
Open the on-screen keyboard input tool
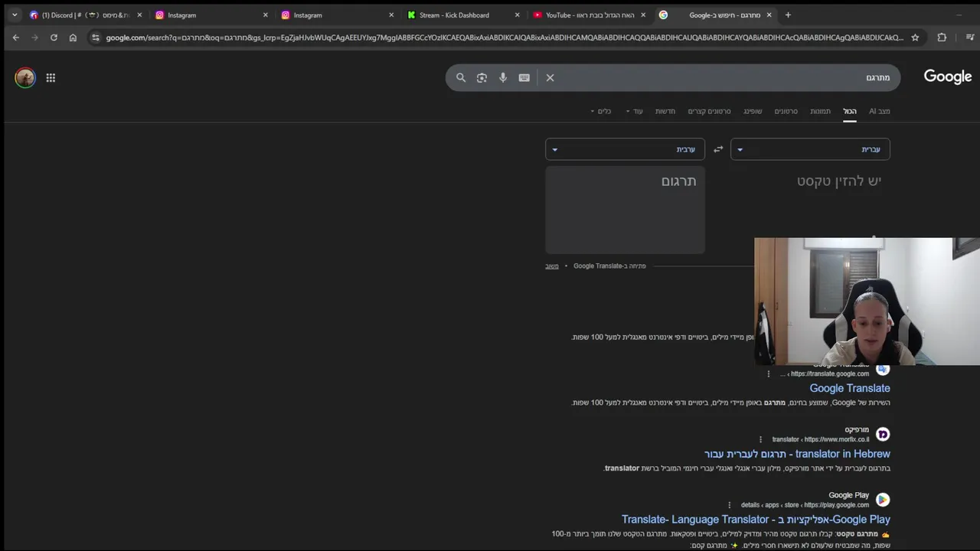pos(524,77)
